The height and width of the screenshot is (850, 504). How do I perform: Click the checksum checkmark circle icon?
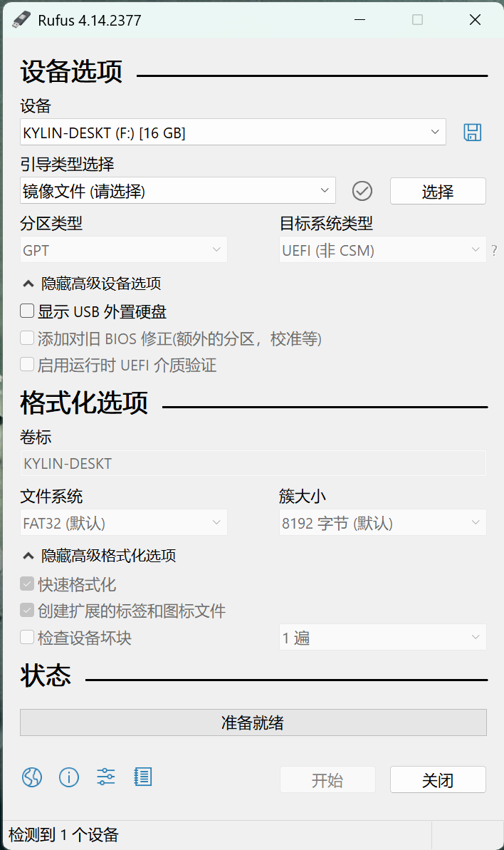tap(362, 191)
